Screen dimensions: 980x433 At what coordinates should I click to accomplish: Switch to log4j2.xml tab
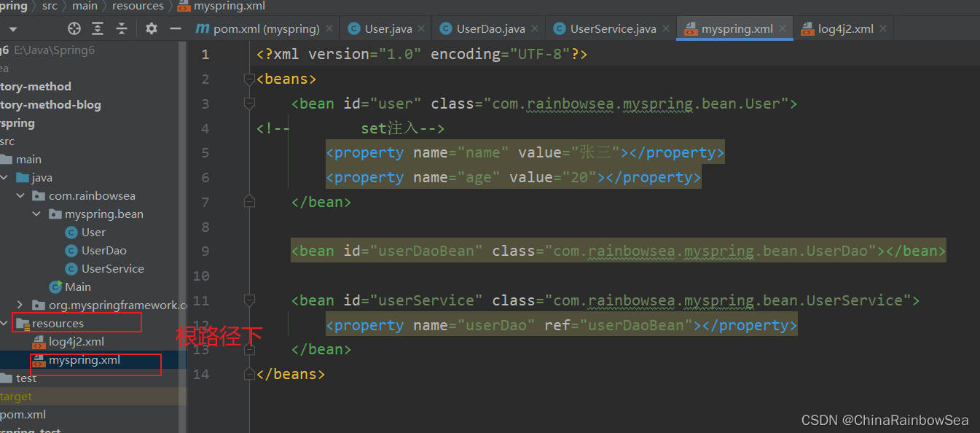pos(845,29)
